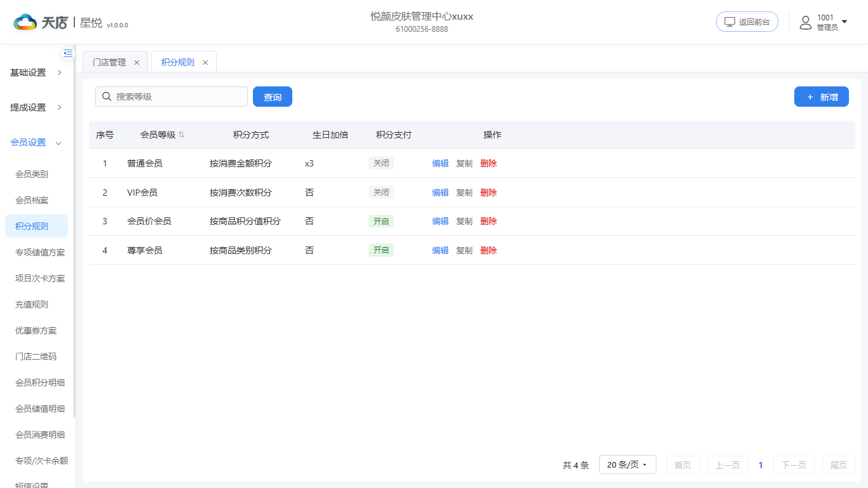Viewport: 868px width, 488px height.
Task: Open 门店二维码 in sidebar
Action: 36,356
